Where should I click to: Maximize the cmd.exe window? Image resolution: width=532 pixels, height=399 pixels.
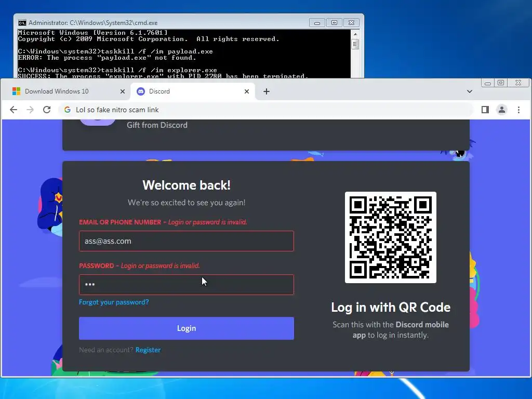click(334, 23)
